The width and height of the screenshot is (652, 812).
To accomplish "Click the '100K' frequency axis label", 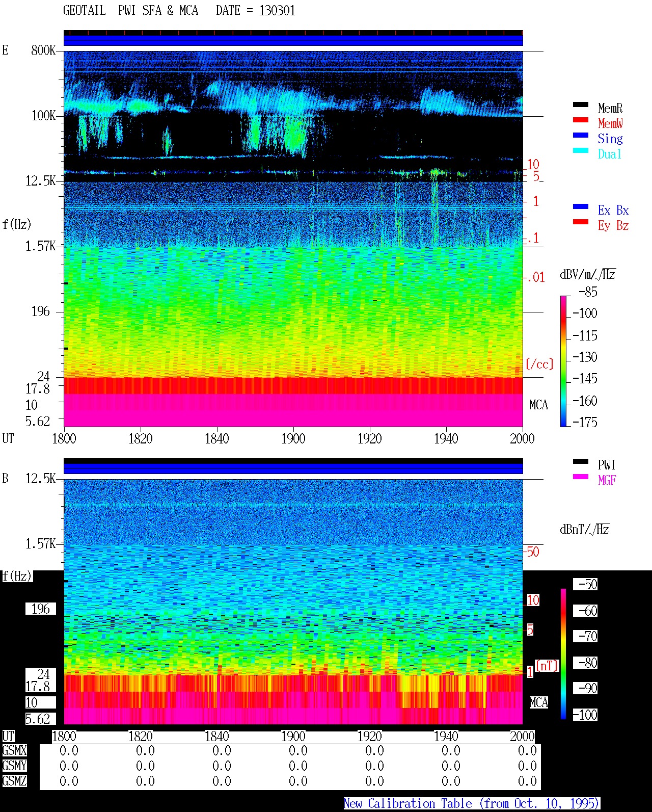I will [x=43, y=115].
